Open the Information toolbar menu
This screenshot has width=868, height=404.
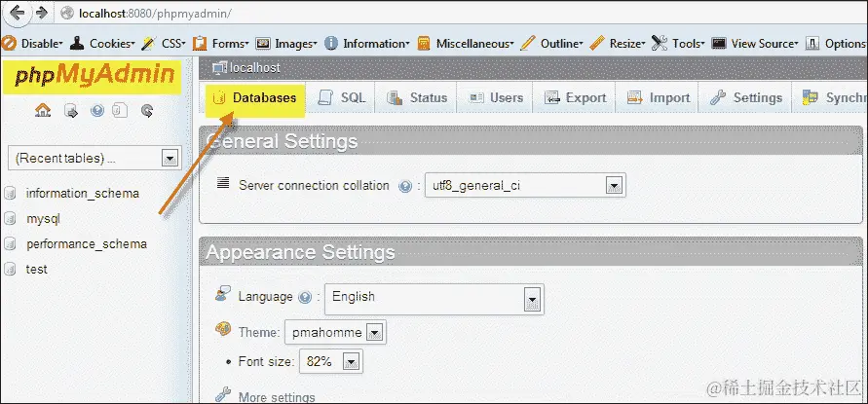(367, 43)
